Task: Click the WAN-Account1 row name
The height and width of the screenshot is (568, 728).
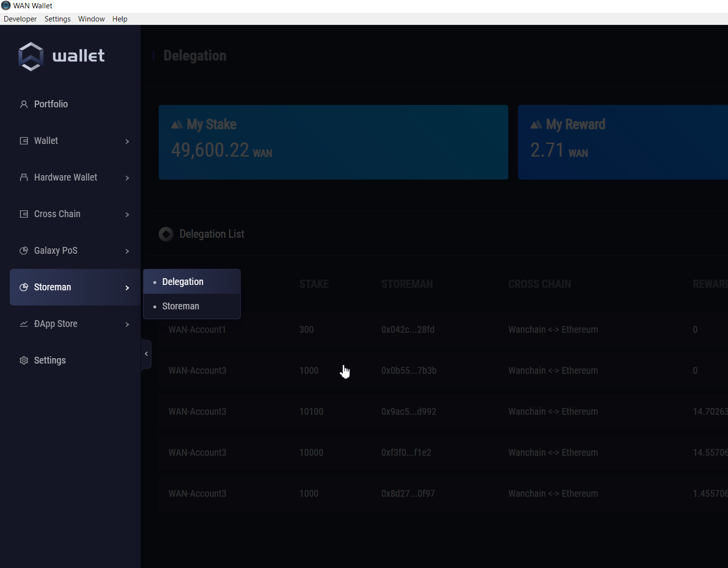Action: pyautogui.click(x=197, y=329)
